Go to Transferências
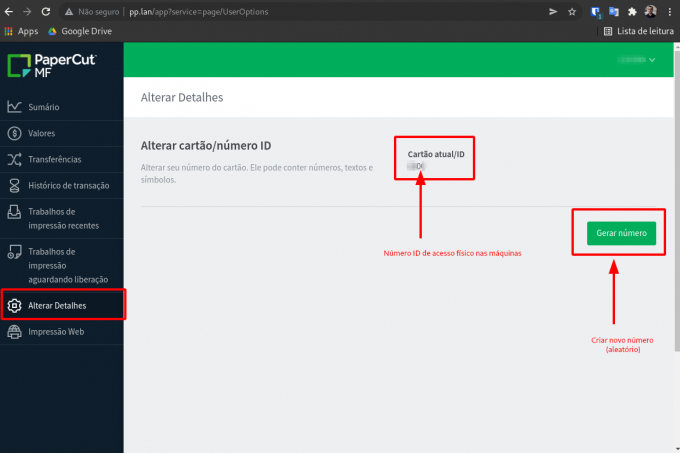Screen dimensions: 680x453 pos(62,159)
